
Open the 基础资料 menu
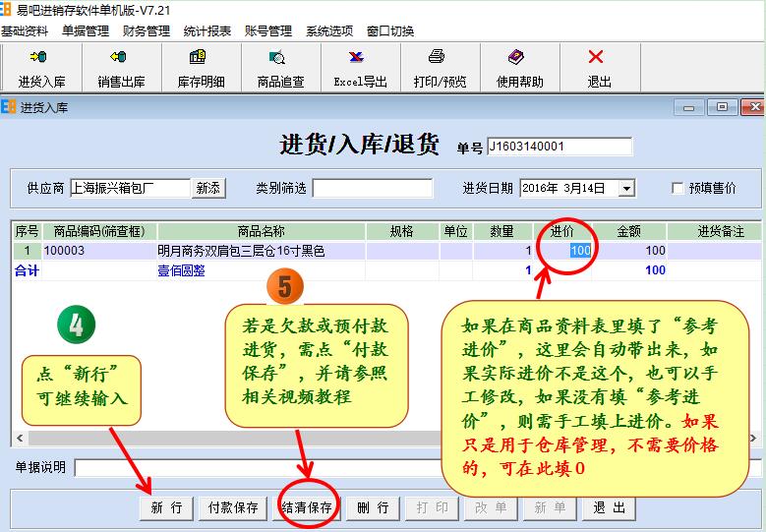[x=25, y=31]
